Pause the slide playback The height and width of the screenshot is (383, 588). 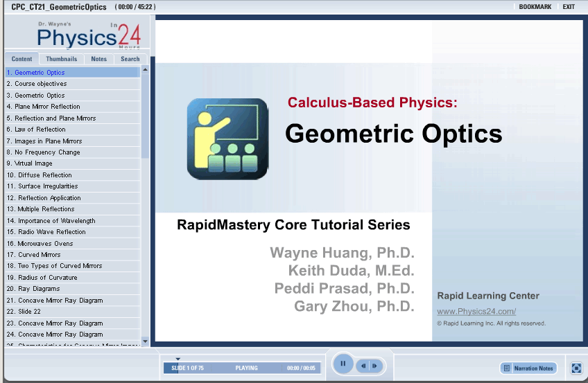pos(343,364)
